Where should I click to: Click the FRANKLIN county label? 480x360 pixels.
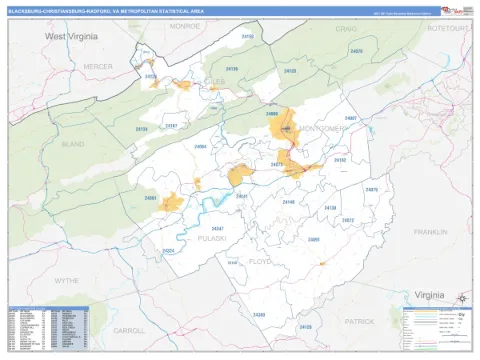pos(430,232)
